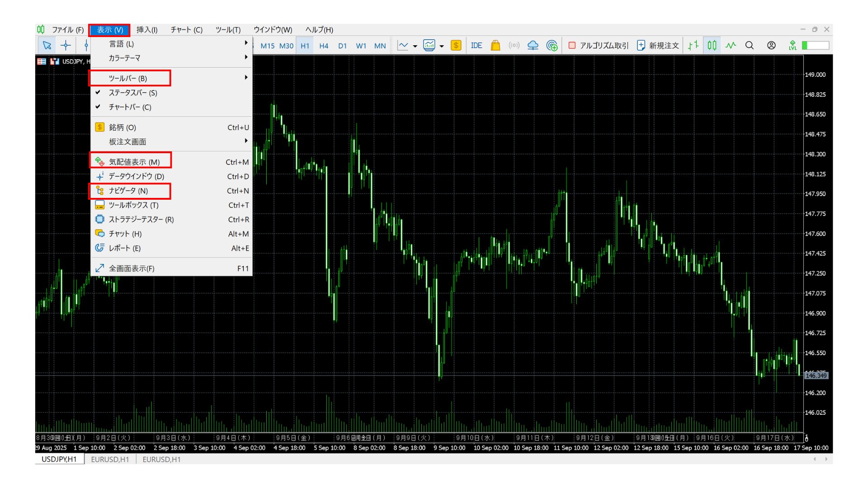
Task: Click the connection status level bar
Action: click(x=816, y=45)
